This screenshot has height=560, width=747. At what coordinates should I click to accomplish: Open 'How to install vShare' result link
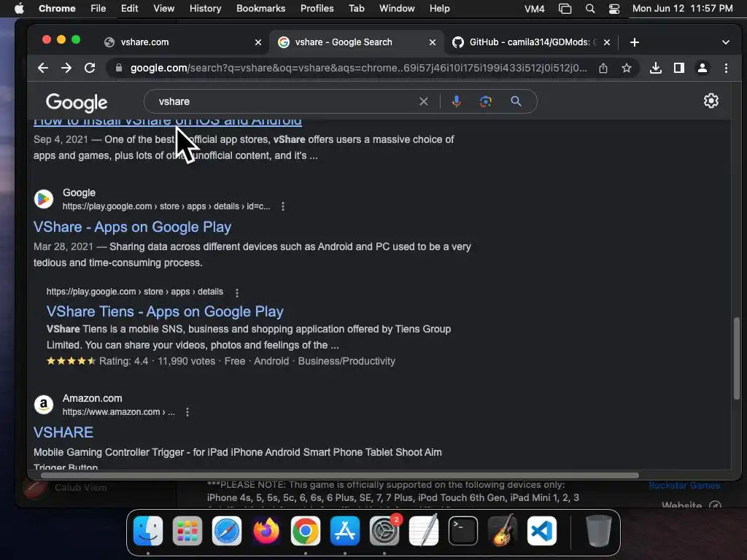click(x=167, y=122)
